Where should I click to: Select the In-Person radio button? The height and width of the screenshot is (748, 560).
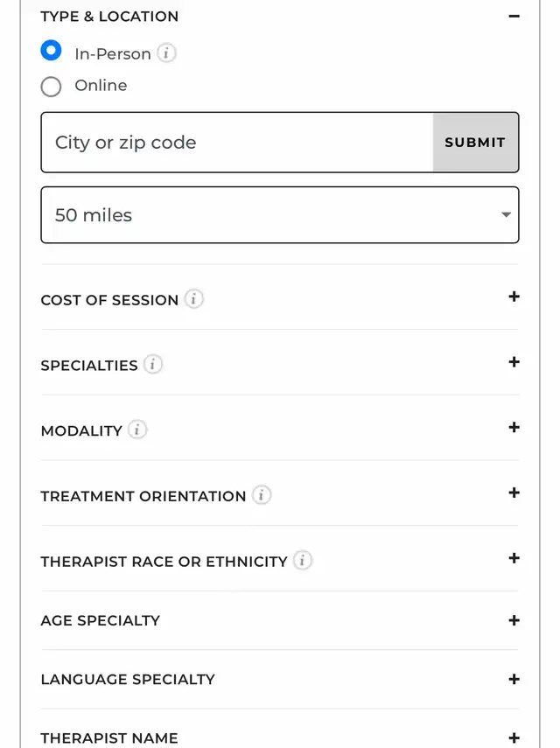tap(51, 51)
